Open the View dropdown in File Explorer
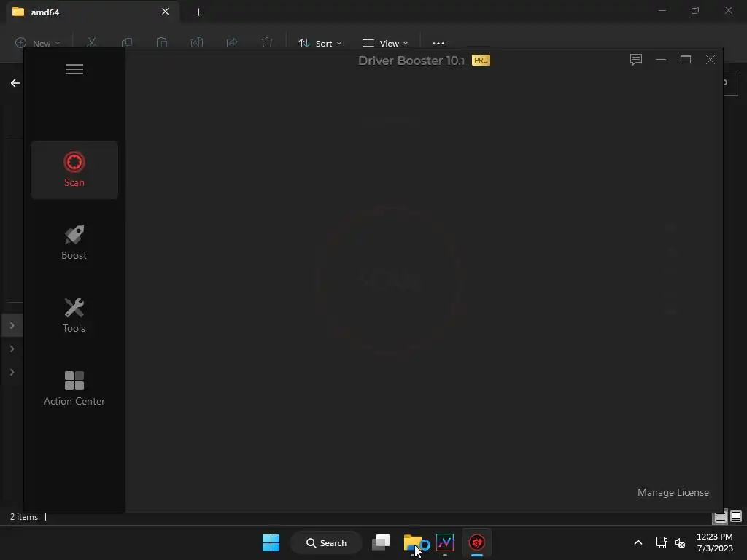747x560 pixels. click(x=385, y=43)
